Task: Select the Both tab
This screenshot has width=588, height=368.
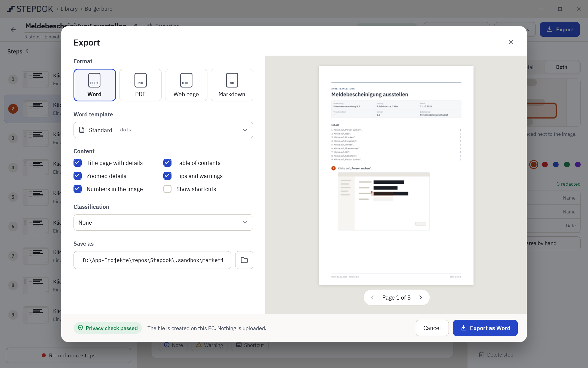Action: coord(562,67)
